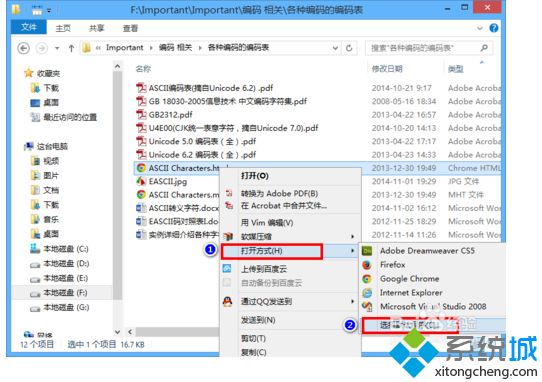Click navigation pane scroll up arrow

[118, 66]
